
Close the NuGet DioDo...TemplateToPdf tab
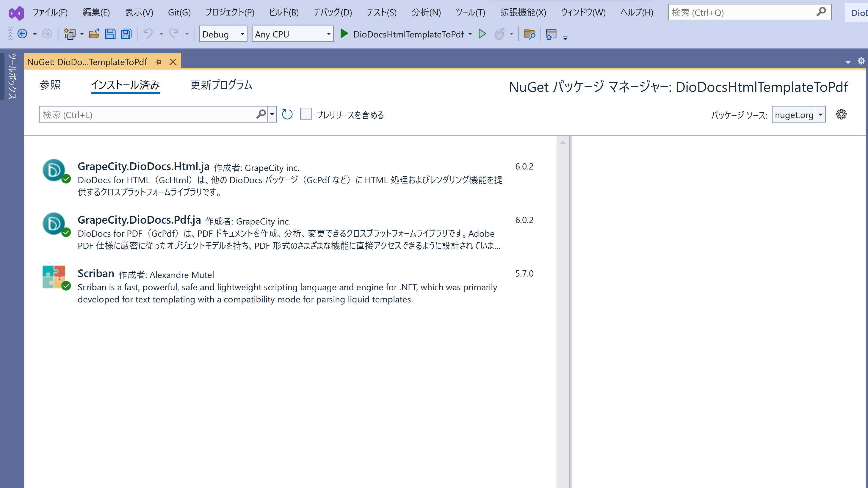pyautogui.click(x=173, y=62)
